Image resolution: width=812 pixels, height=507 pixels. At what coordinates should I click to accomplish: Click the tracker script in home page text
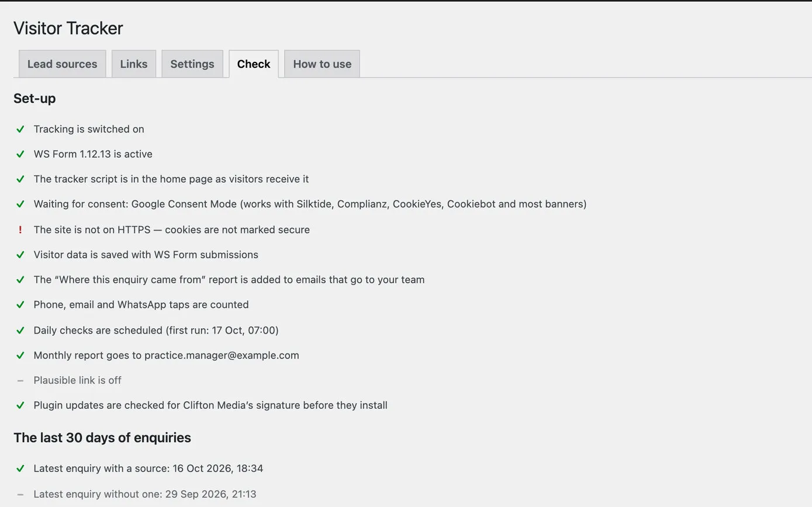171,179
